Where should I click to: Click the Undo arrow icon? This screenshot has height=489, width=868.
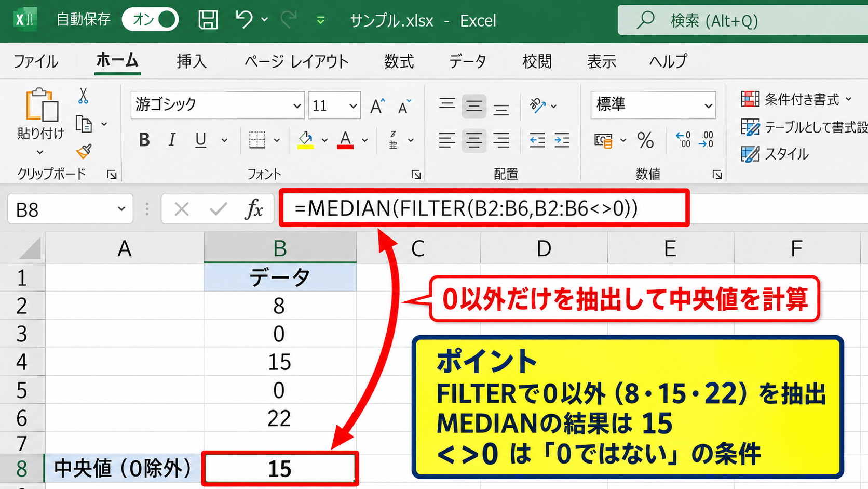[x=244, y=20]
